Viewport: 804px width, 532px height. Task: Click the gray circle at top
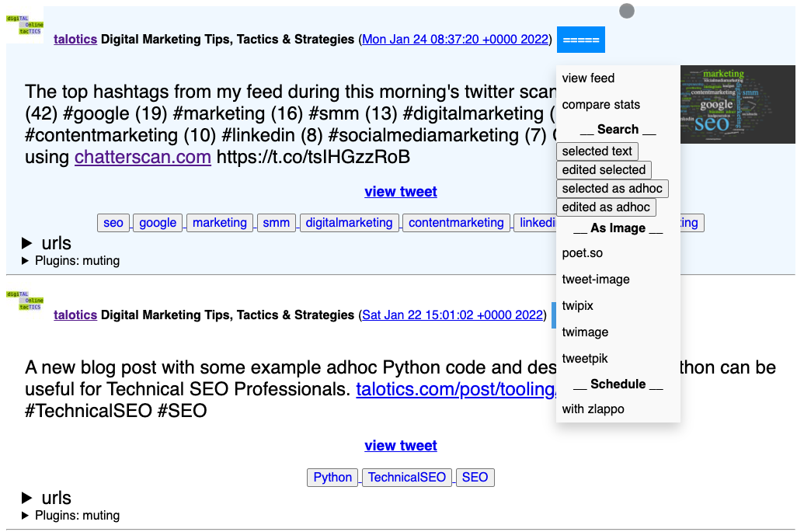click(x=627, y=11)
